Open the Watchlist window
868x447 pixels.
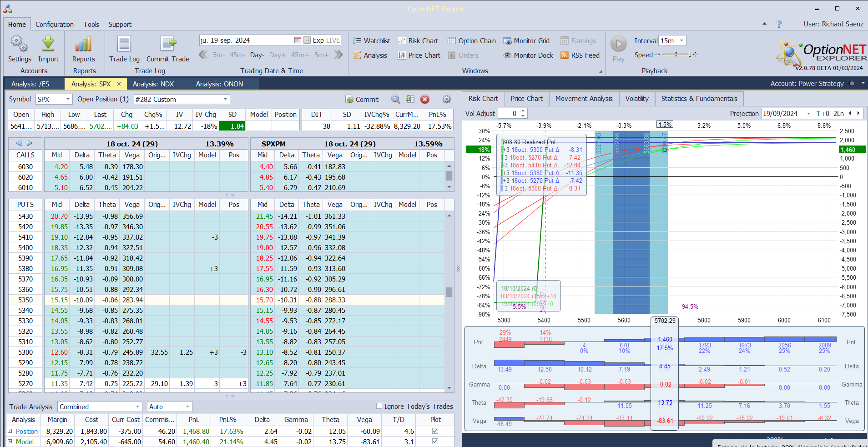point(372,40)
